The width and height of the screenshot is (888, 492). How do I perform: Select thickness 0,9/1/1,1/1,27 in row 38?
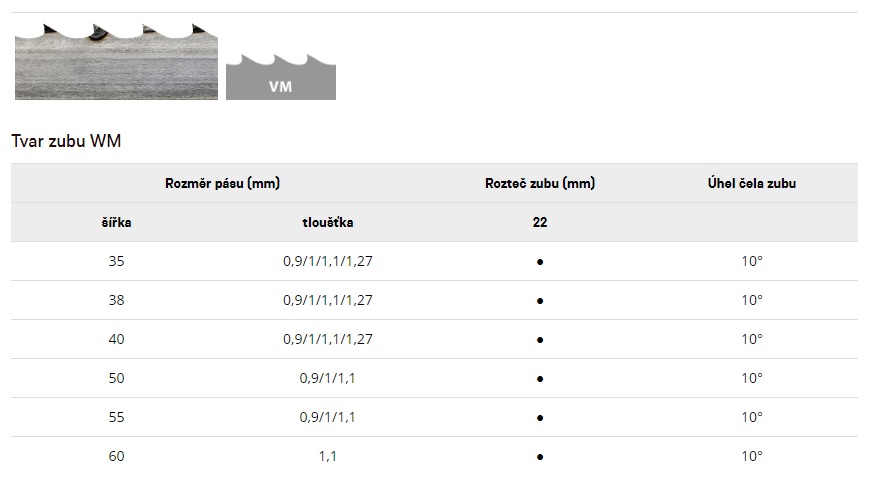[x=328, y=301]
